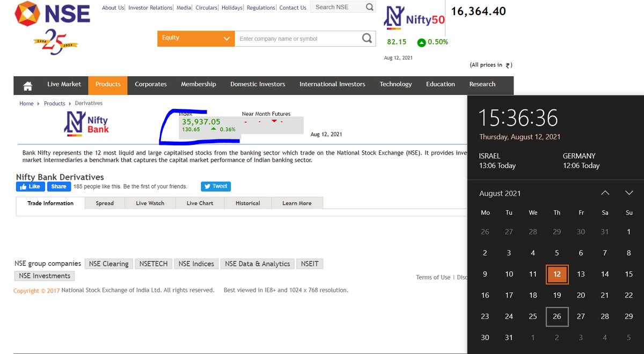The width and height of the screenshot is (644, 354).
Task: Go to next month in calendar
Action: tap(629, 193)
